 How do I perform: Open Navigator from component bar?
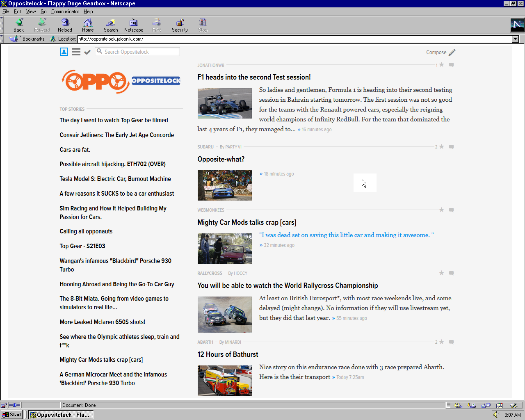coord(458,405)
